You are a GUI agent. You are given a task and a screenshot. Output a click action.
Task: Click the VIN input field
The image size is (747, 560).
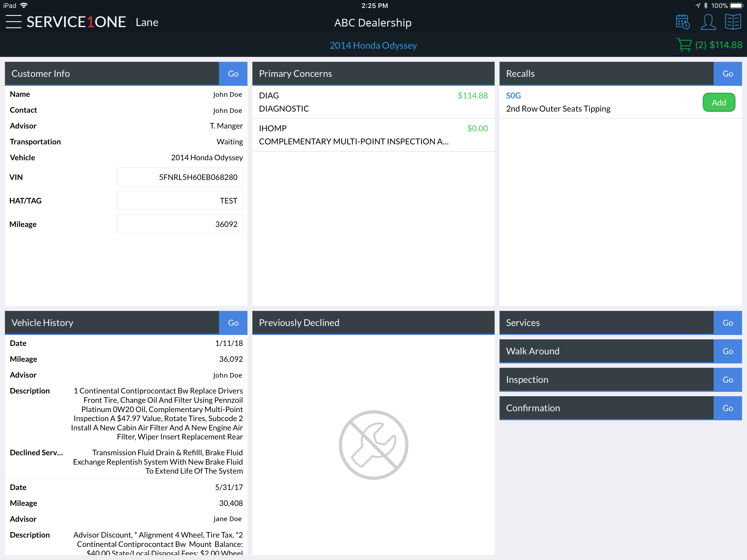point(180,177)
